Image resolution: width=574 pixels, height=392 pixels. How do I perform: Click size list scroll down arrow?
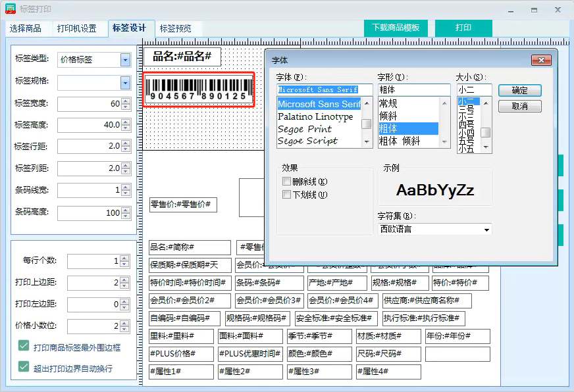click(x=486, y=147)
